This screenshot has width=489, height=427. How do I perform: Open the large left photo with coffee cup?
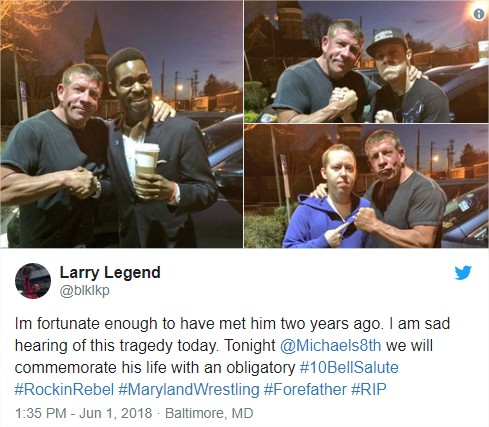(x=121, y=124)
